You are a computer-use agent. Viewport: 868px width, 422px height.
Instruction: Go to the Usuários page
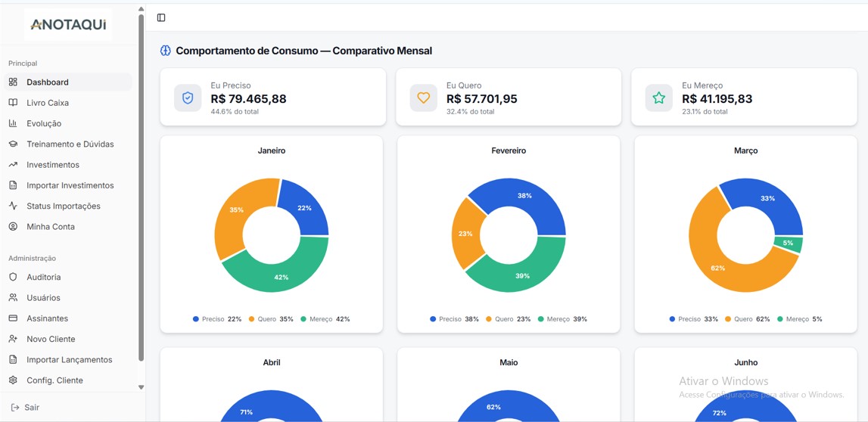coord(68,297)
